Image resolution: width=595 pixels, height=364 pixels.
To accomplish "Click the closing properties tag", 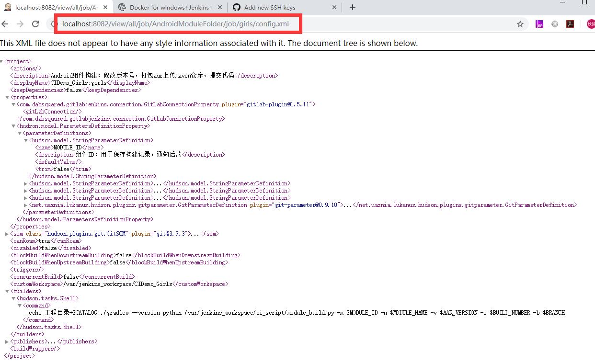I will (30, 227).
